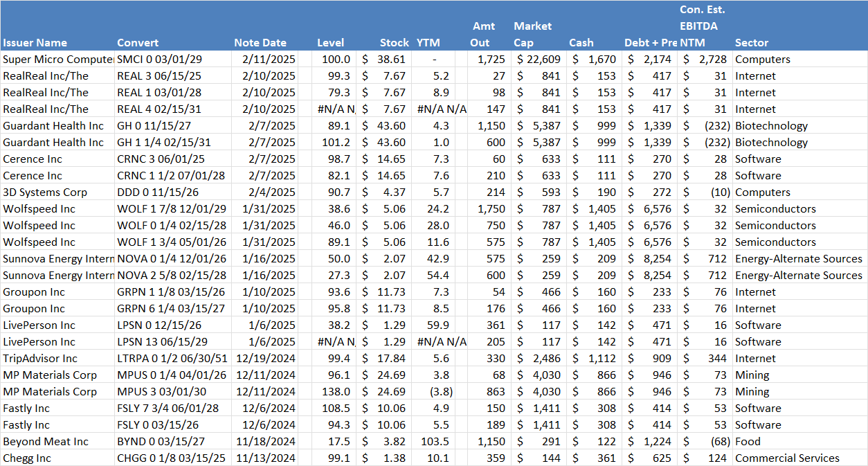Click the 3D Systems Corp issuer cell
The image size is (868, 466).
click(x=57, y=192)
